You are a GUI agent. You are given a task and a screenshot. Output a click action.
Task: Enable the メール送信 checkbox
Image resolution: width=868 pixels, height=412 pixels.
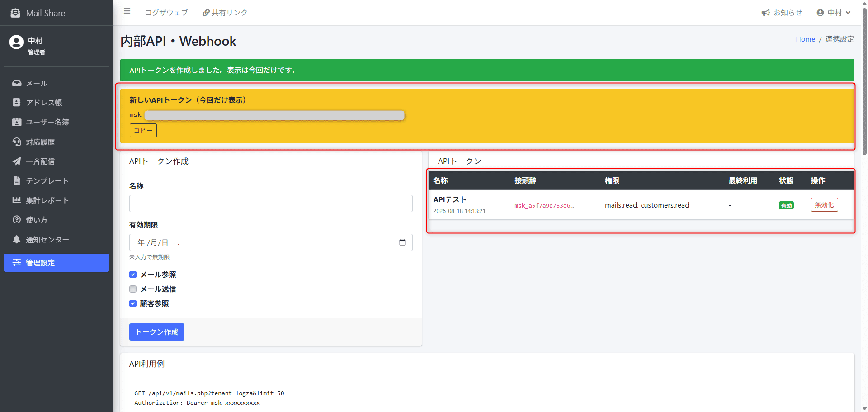pyautogui.click(x=133, y=289)
